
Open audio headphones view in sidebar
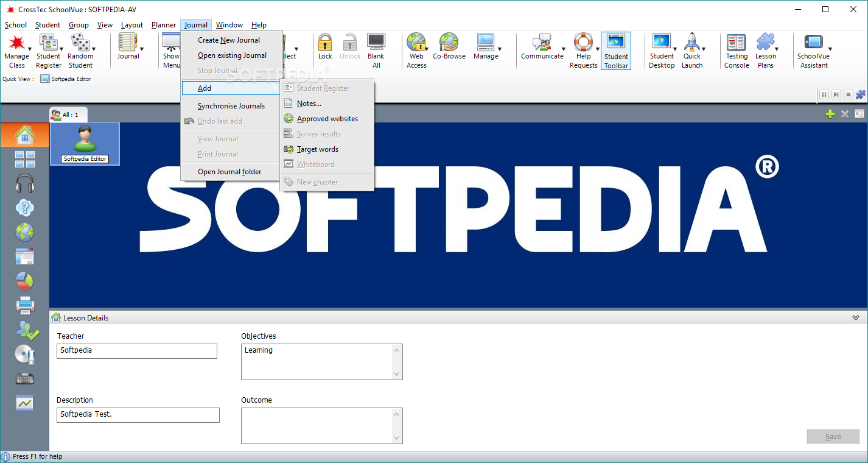pos(25,183)
